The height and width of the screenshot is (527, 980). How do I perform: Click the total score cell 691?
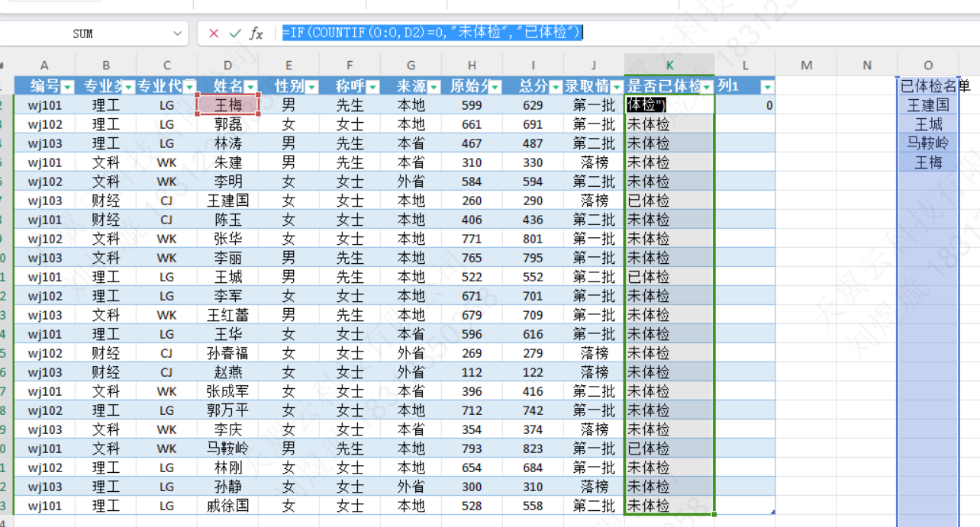click(x=533, y=124)
